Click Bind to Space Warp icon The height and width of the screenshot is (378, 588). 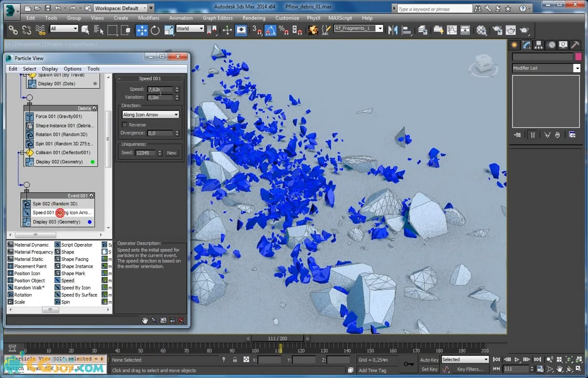40,30
